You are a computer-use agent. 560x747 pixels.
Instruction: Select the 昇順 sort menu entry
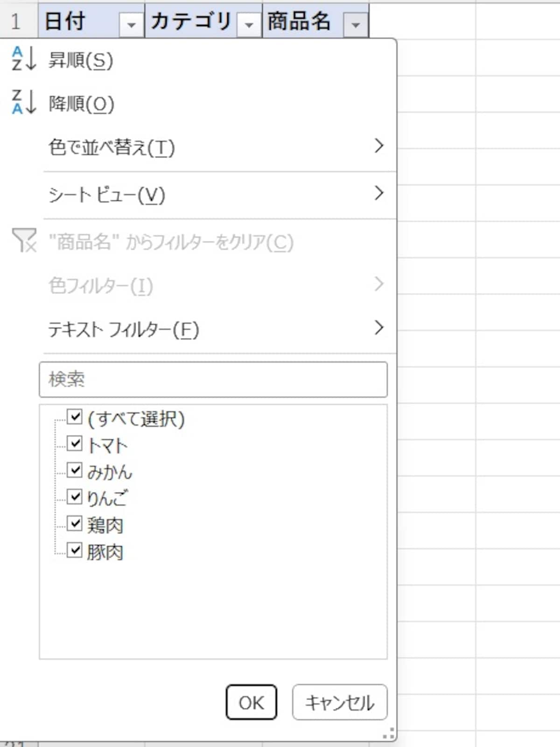pyautogui.click(x=79, y=61)
